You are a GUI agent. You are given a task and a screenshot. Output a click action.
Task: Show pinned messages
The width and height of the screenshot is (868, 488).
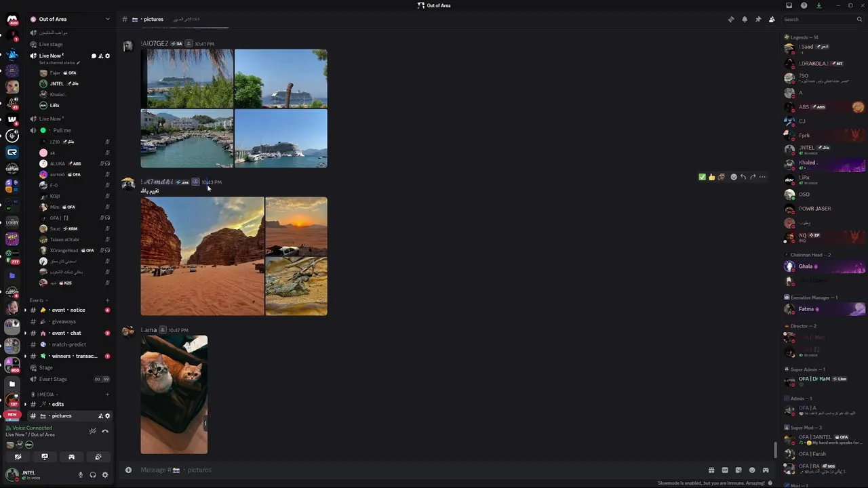click(758, 20)
